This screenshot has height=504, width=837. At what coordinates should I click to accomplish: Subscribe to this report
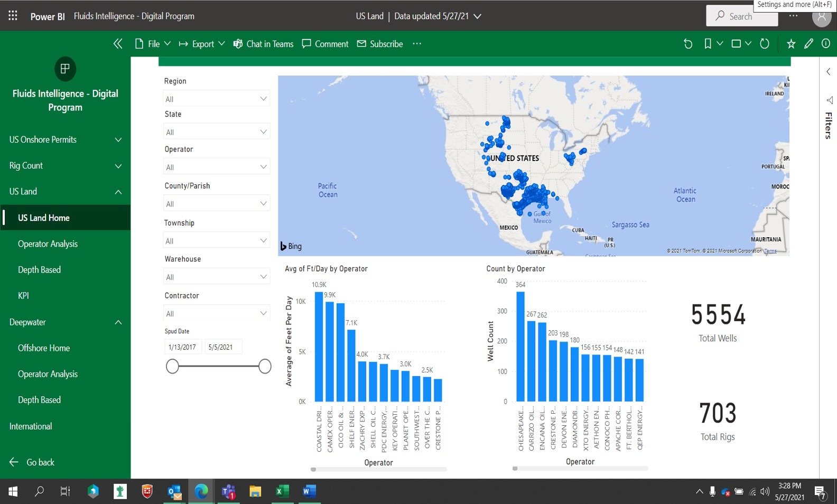coord(380,44)
